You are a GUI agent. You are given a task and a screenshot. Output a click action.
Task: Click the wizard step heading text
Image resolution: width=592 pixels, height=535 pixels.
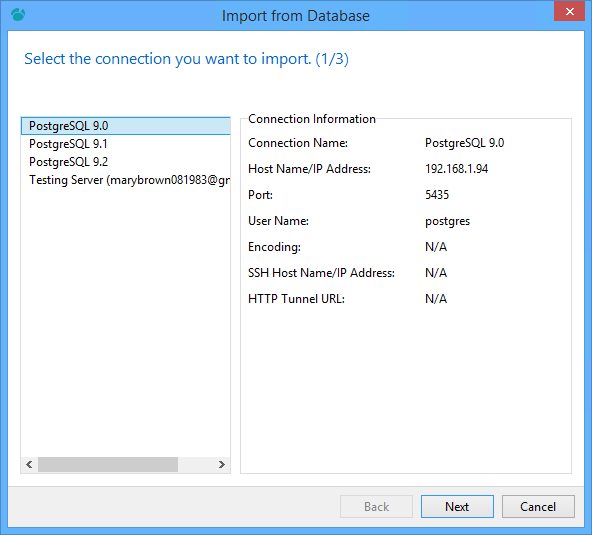[x=187, y=59]
